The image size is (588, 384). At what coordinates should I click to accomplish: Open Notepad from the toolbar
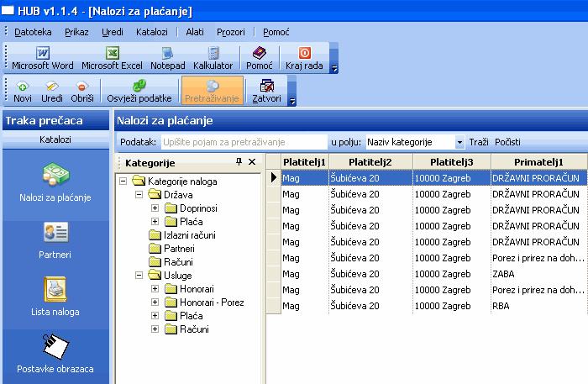pyautogui.click(x=168, y=58)
